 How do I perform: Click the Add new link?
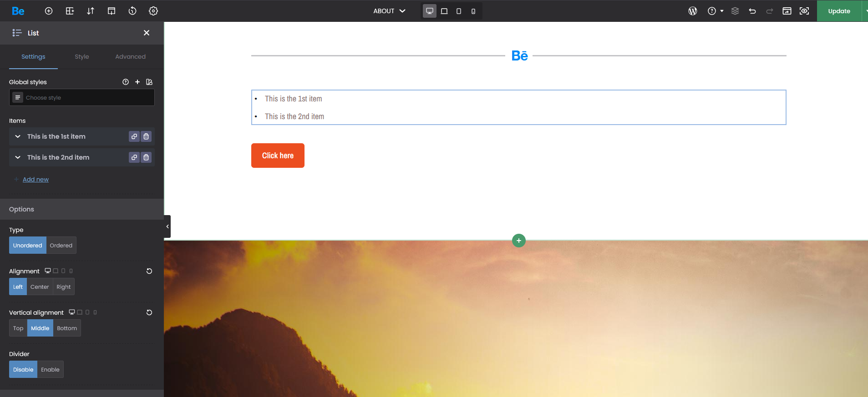point(36,180)
